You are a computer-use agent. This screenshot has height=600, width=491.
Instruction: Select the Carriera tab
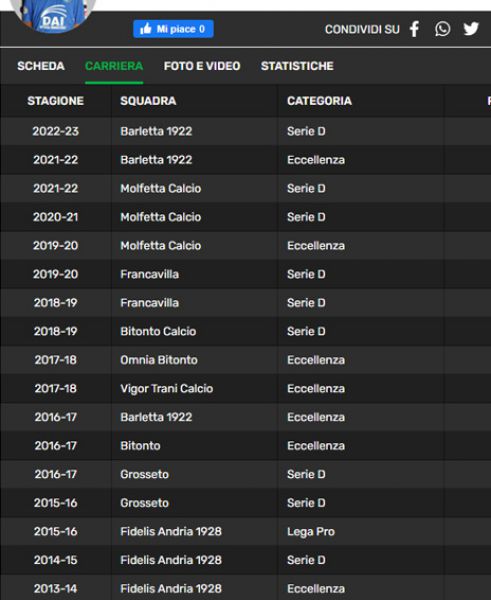click(114, 66)
